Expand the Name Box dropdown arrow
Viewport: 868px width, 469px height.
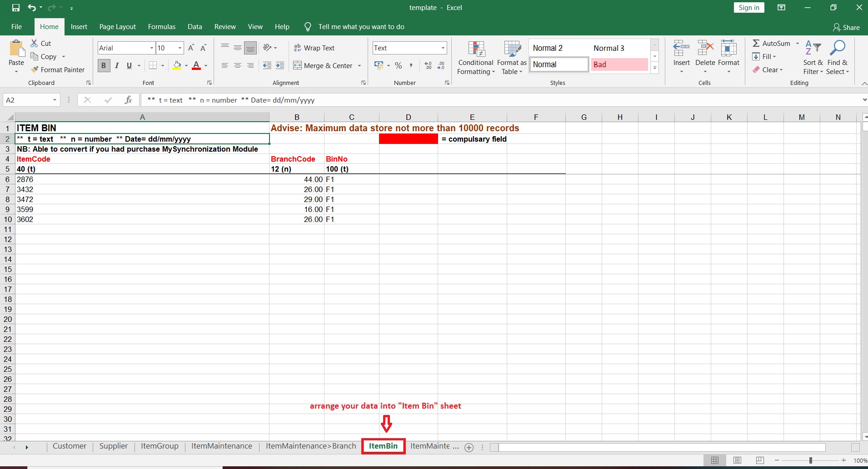coord(55,100)
